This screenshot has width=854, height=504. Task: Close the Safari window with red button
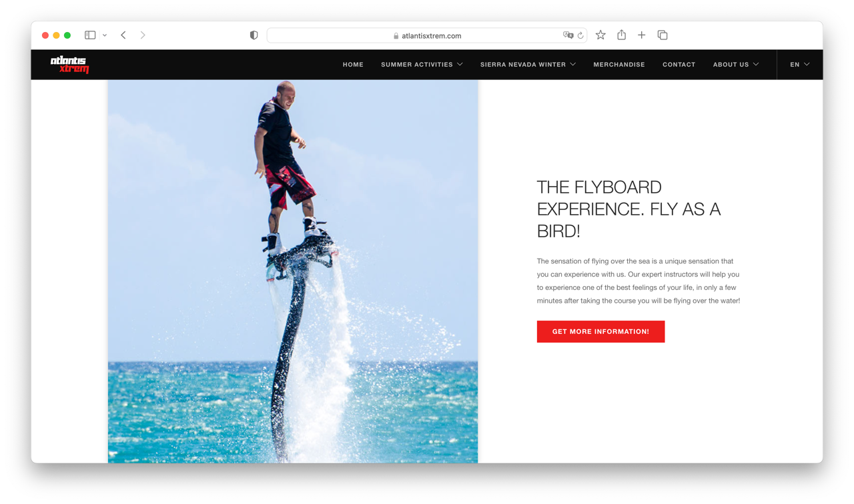coord(45,35)
